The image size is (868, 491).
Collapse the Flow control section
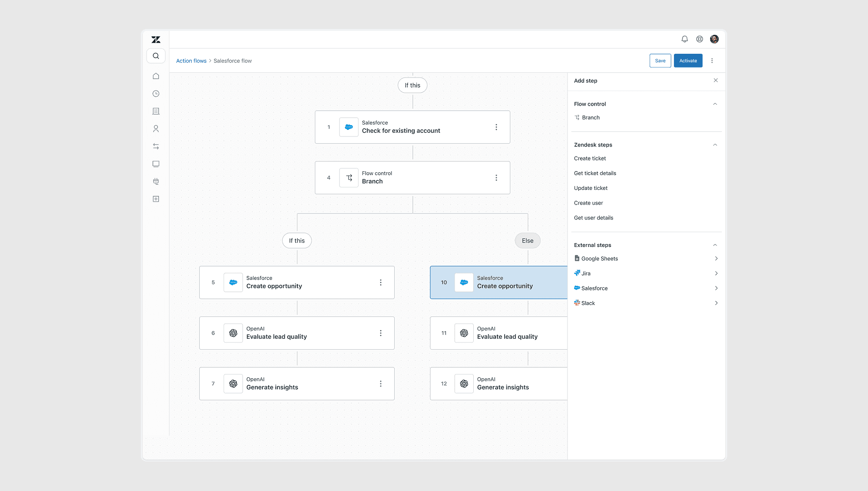(x=715, y=104)
